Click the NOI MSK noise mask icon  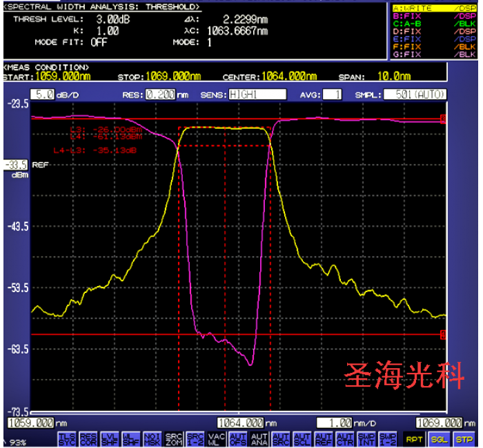(x=152, y=438)
